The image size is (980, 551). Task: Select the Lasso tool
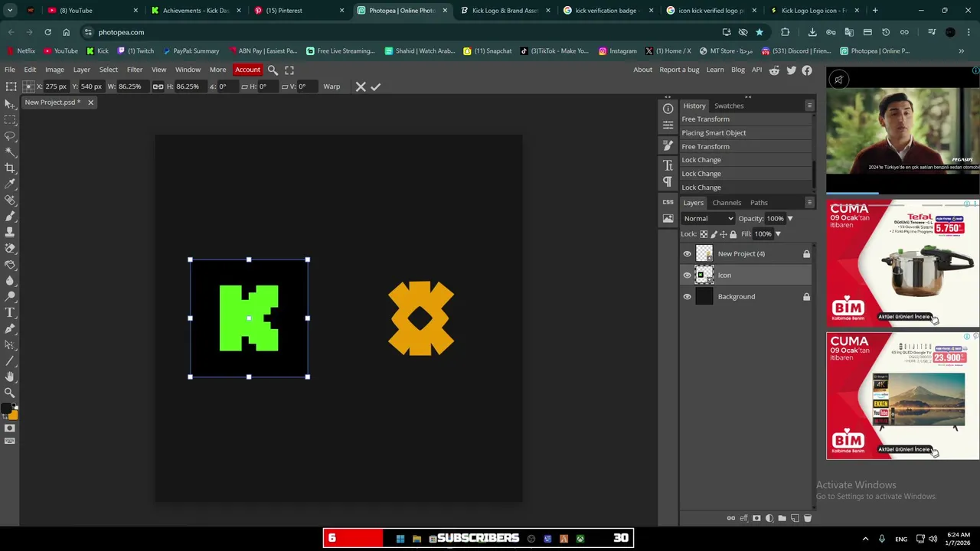click(x=10, y=135)
